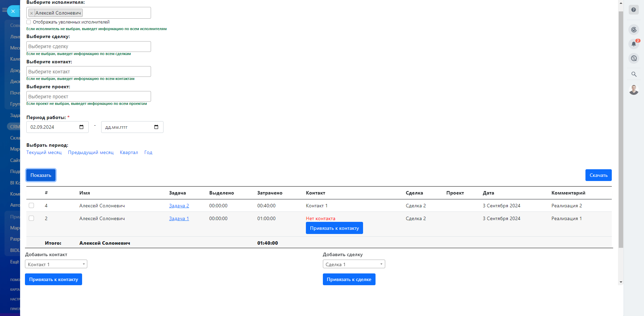Open the Выберите контакт selector
644x316 pixels.
click(89, 71)
